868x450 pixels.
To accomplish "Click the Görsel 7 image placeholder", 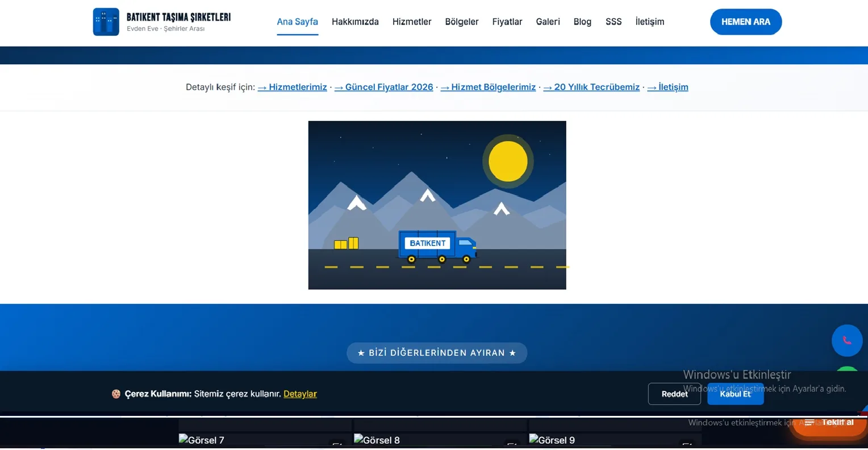I will pos(202,440).
